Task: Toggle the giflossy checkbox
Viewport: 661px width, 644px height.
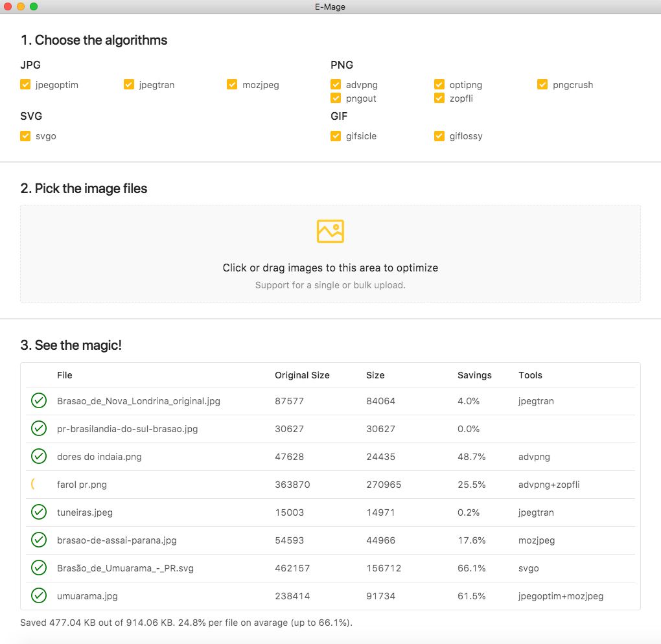Action: (439, 136)
